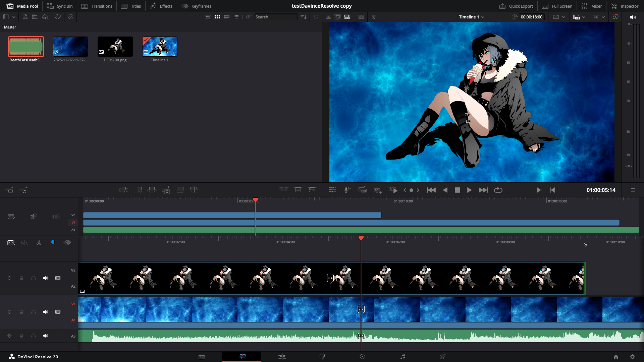Mute the A3 audio track
The image size is (644, 362).
point(46,336)
